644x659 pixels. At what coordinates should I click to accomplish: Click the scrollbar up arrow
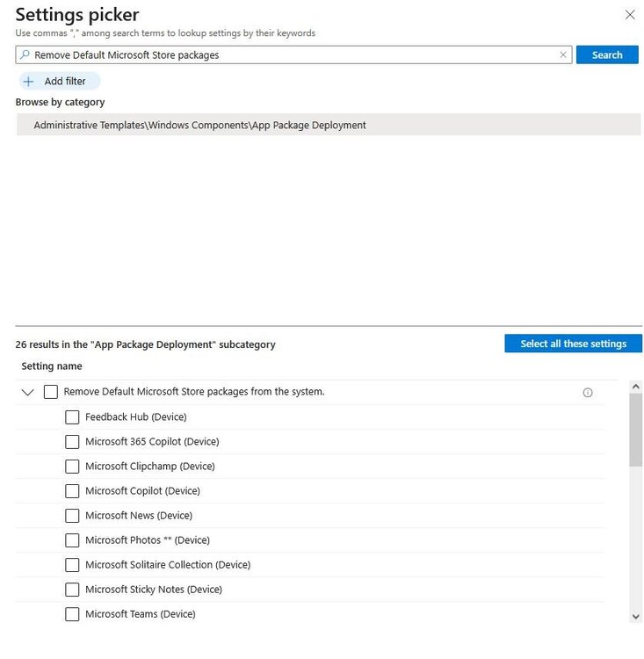coord(635,387)
